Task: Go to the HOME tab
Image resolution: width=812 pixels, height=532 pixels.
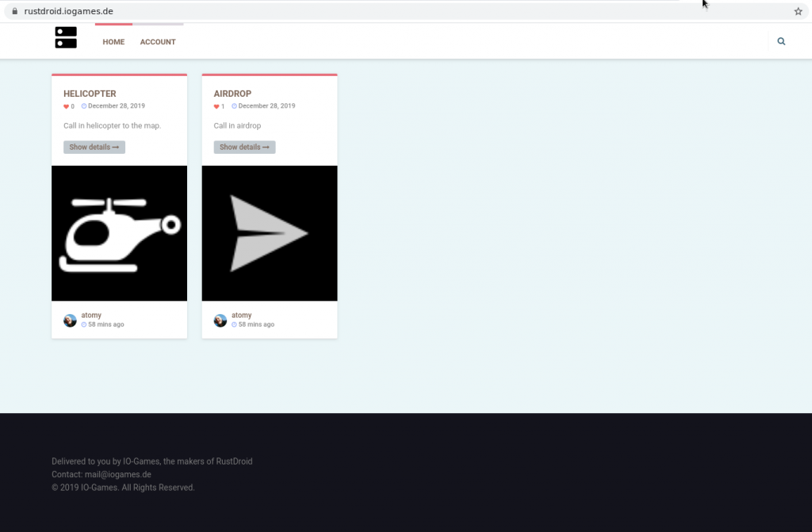Action: [x=113, y=42]
